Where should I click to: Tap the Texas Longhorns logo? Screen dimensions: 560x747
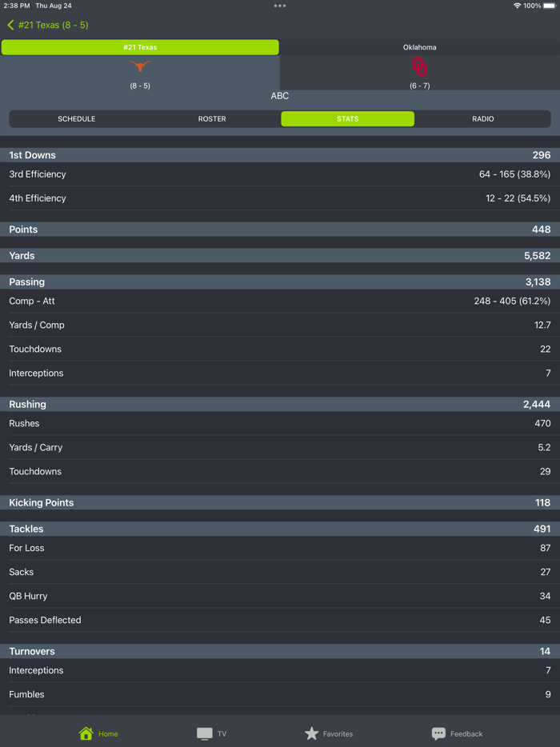(x=140, y=66)
